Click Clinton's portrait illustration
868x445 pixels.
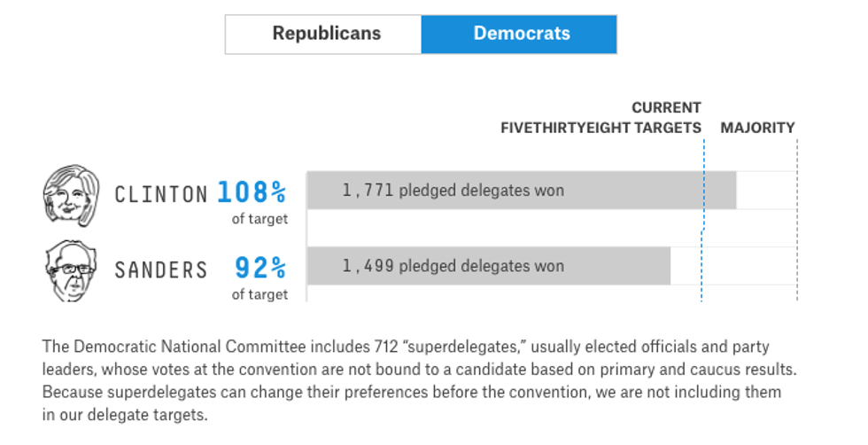71,195
